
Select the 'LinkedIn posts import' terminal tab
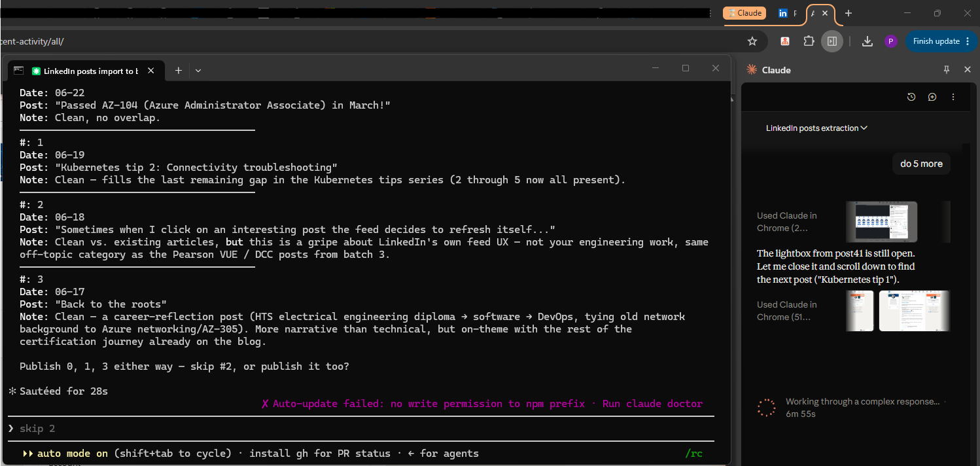[x=85, y=71]
